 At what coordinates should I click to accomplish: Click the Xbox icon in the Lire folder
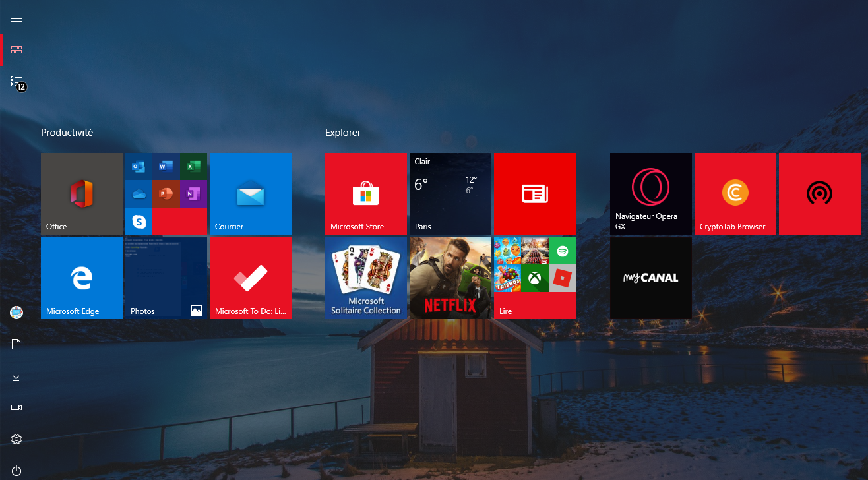click(535, 279)
